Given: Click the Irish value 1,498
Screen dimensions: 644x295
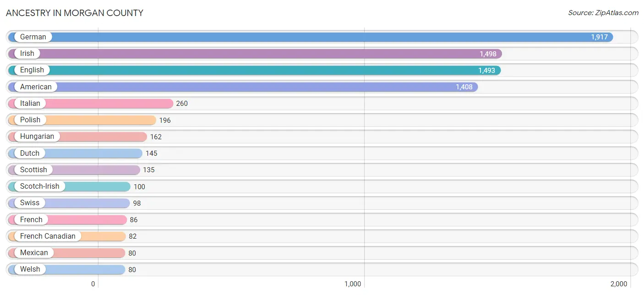Looking at the screenshot, I should 488,54.
